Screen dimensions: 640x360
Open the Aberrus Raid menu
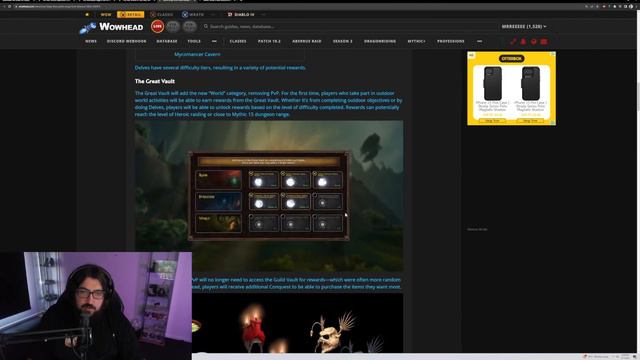pyautogui.click(x=307, y=41)
